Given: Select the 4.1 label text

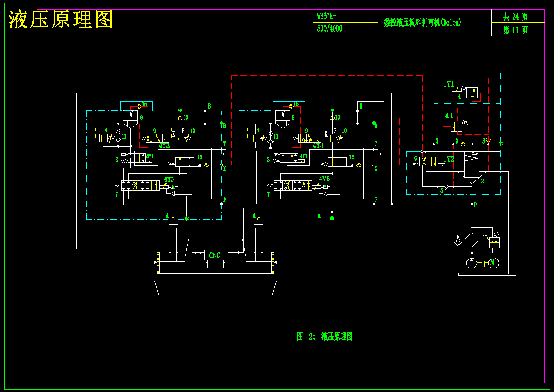Looking at the screenshot, I should [449, 116].
